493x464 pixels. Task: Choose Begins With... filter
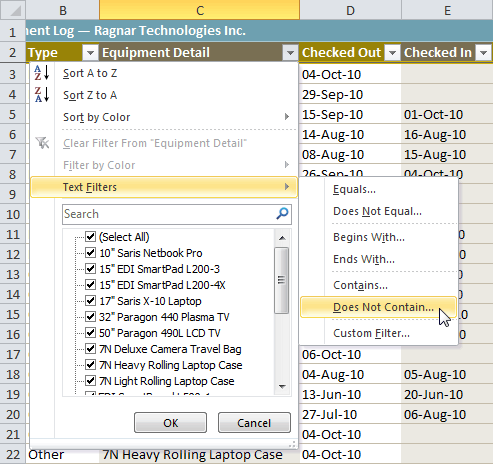pyautogui.click(x=379, y=237)
